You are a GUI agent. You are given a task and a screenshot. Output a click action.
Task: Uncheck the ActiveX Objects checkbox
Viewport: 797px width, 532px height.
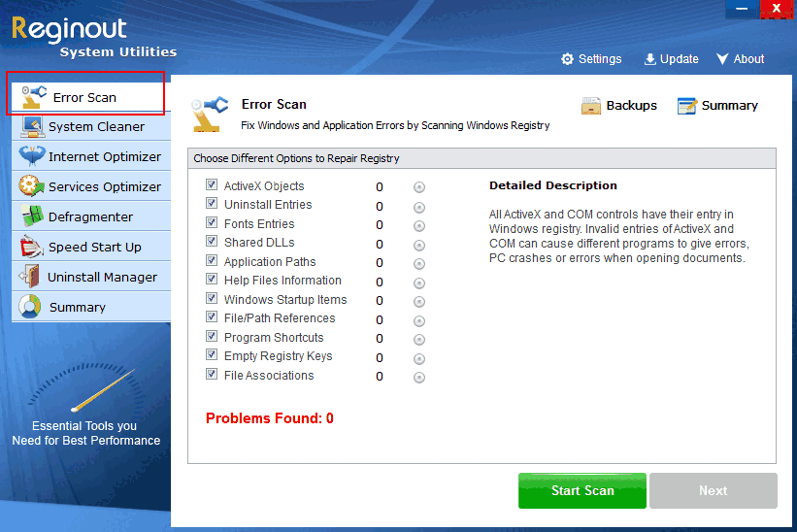pos(212,184)
